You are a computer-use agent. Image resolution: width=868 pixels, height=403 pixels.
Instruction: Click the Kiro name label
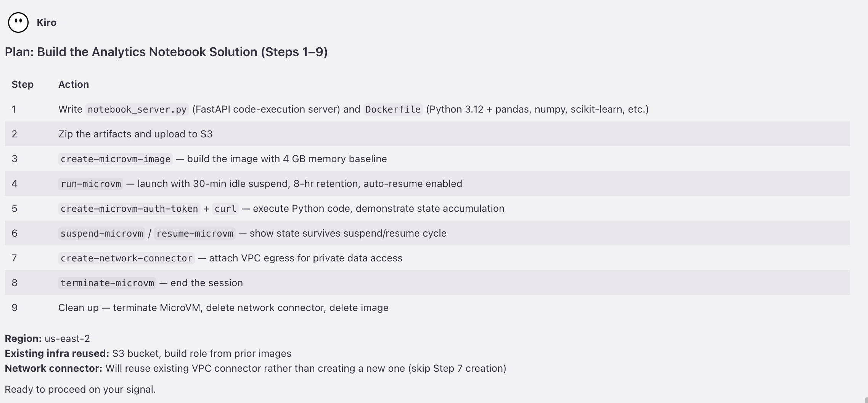[47, 23]
